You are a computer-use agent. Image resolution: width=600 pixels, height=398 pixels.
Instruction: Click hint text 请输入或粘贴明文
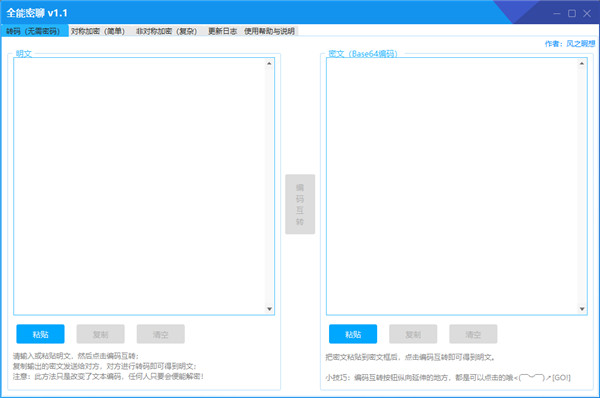(75, 356)
